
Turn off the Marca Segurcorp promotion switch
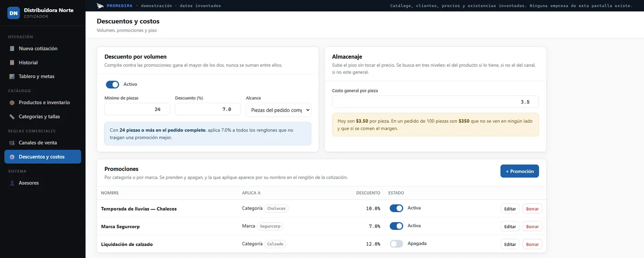coord(396,226)
